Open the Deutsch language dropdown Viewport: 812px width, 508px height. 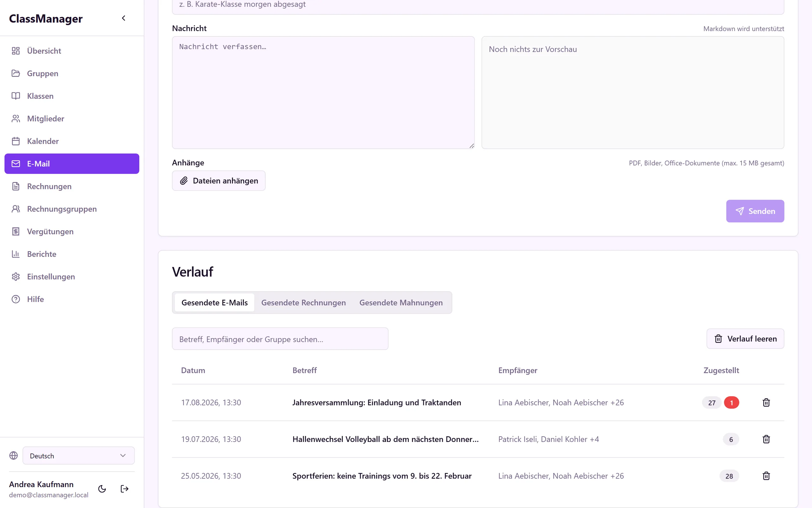point(79,456)
